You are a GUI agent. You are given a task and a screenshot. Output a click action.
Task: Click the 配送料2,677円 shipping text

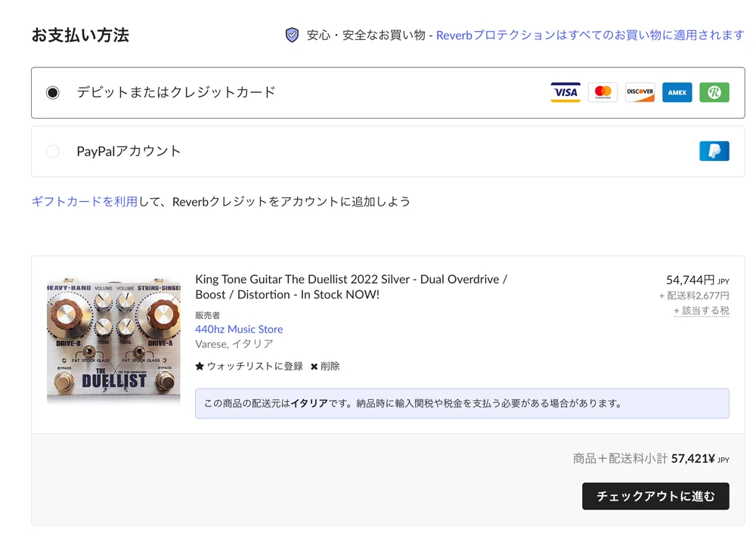tap(694, 296)
